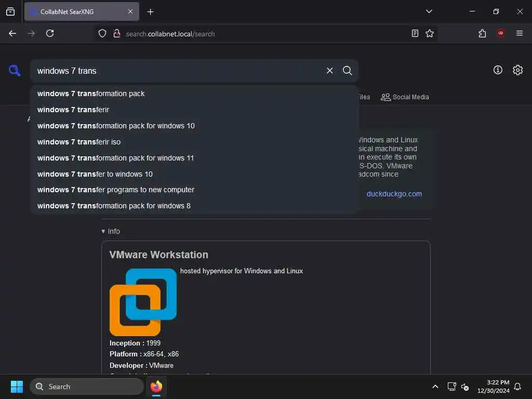Click taskbar Search box
Image resolution: width=532 pixels, height=399 pixels.
coord(87,387)
